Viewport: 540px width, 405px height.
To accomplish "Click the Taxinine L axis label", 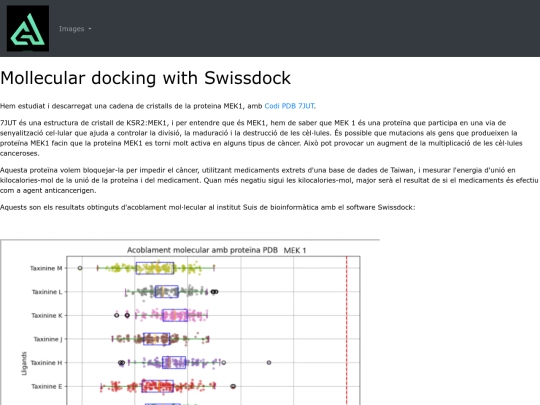I will point(47,292).
